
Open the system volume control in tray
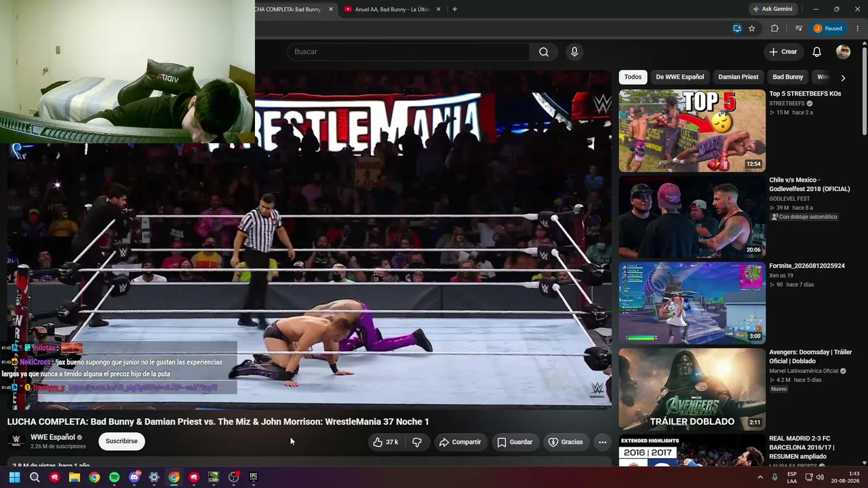pos(820,477)
